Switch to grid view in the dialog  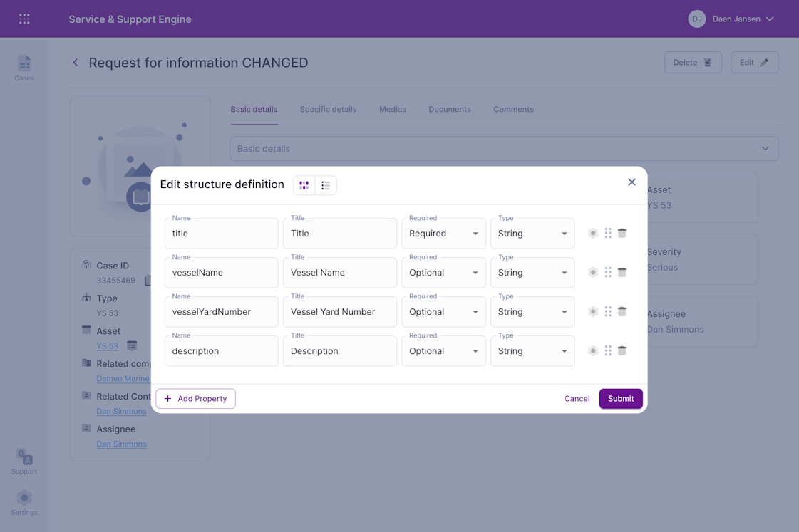304,185
